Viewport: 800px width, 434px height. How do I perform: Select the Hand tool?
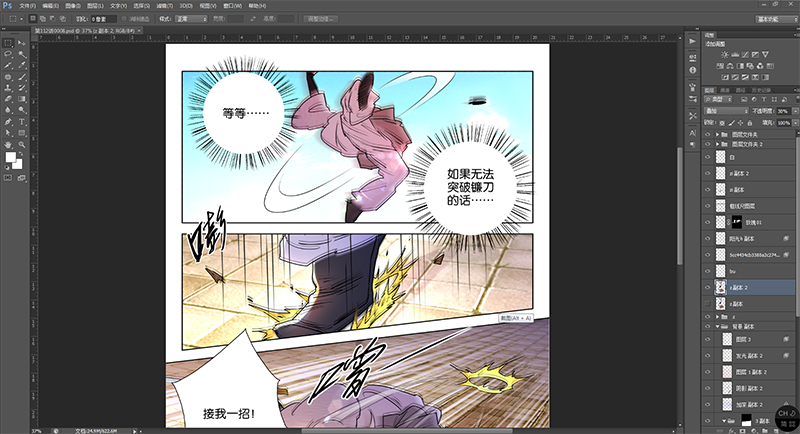coord(8,145)
